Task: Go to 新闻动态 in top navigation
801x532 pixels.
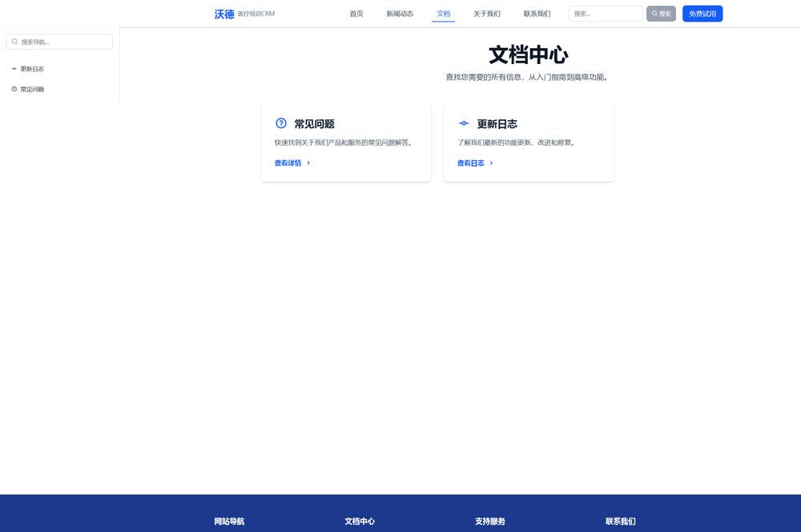Action: (x=400, y=14)
